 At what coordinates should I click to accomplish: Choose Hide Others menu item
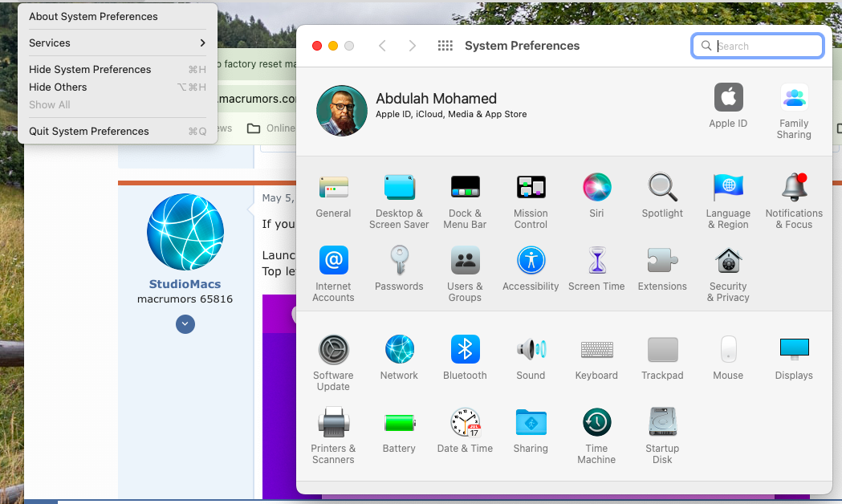pyautogui.click(x=118, y=87)
